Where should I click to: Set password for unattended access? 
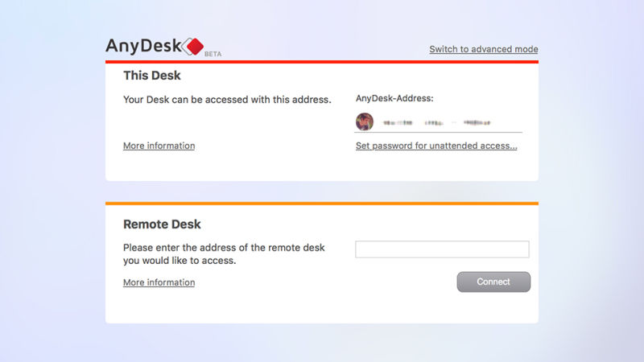point(436,146)
